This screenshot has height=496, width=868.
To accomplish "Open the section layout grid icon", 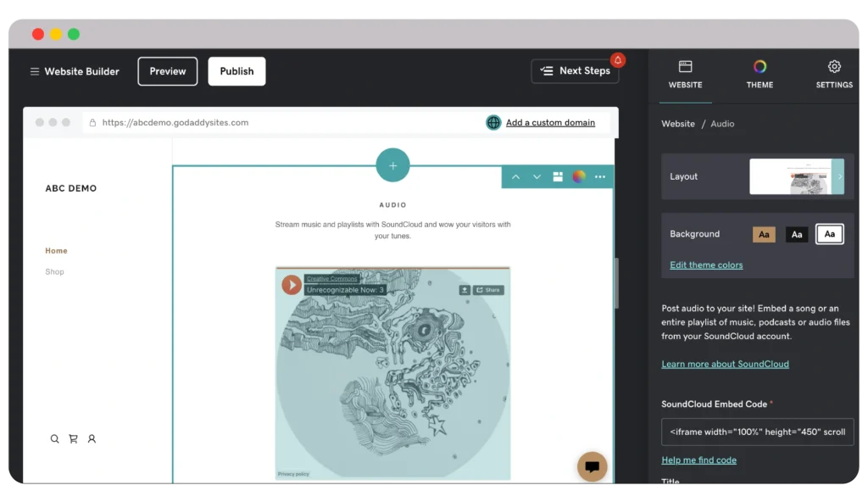I will click(557, 177).
